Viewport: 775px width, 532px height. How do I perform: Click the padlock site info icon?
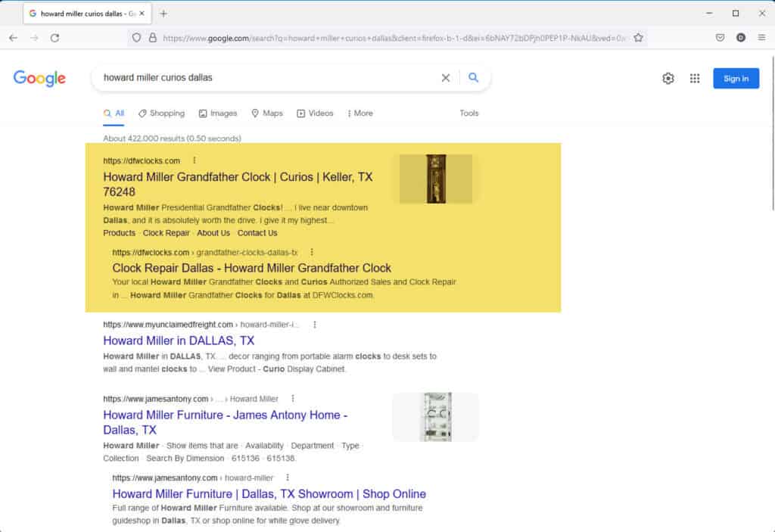(x=153, y=38)
